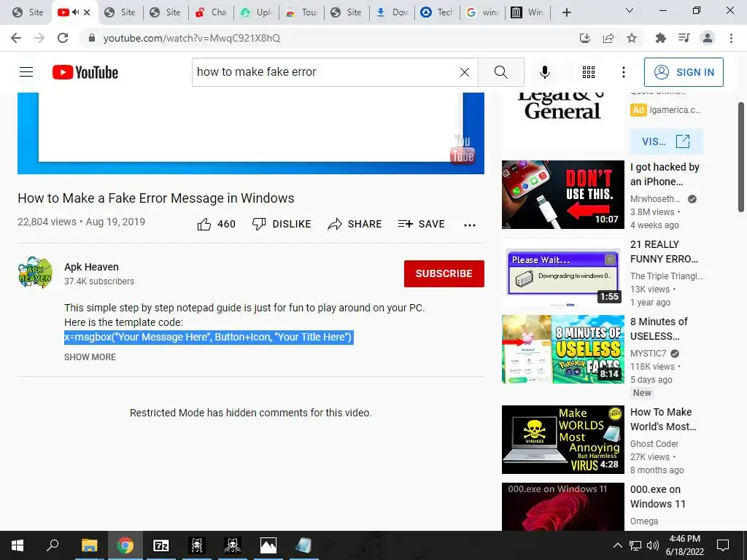The image size is (747, 560).
Task: View site information via the padlock icon
Action: pos(92,38)
